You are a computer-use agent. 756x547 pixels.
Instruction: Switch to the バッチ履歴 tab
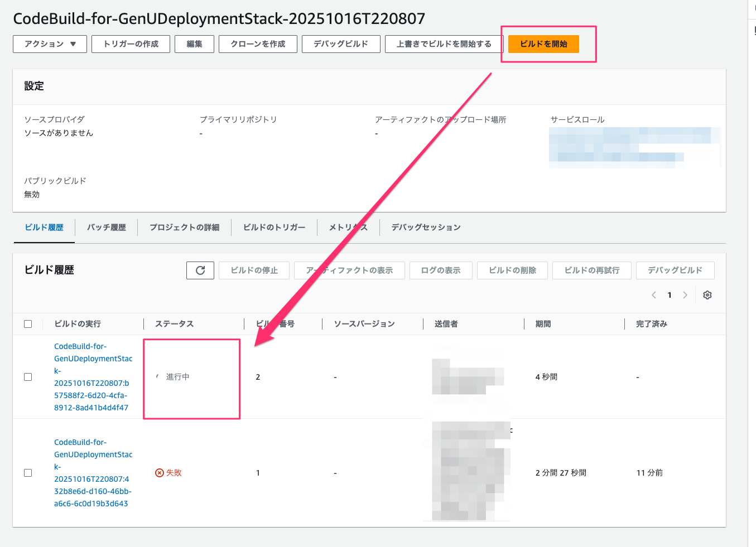click(x=106, y=227)
